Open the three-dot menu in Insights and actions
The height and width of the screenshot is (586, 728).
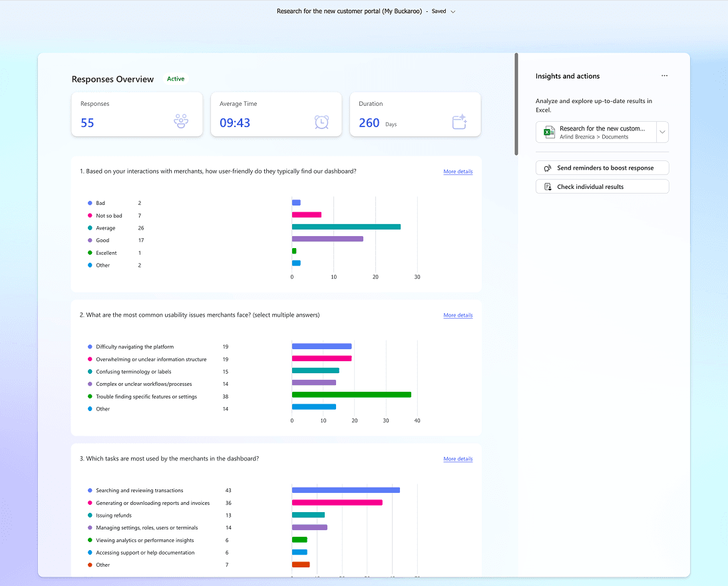(664, 76)
